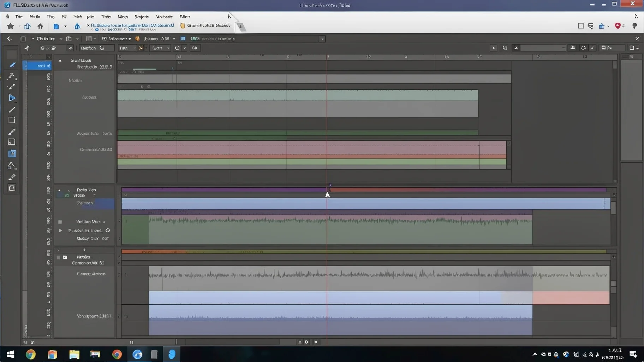Close the dark panel with the X button

(x=637, y=39)
